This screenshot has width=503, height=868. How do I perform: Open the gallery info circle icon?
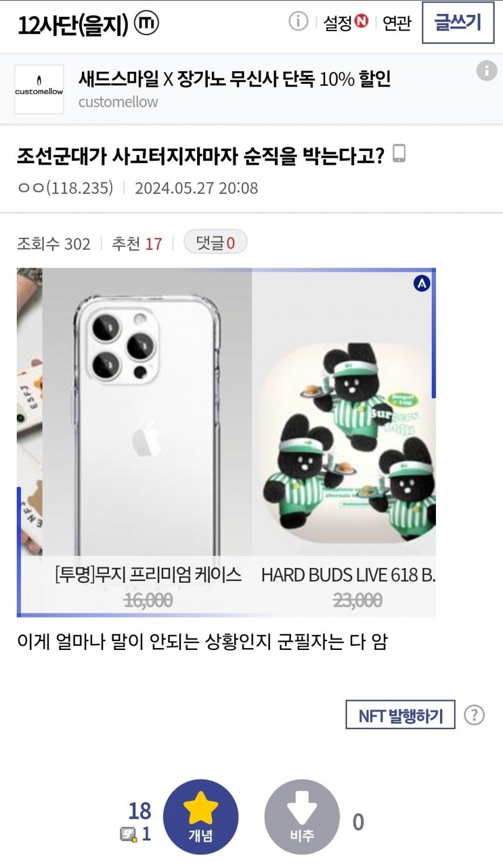(298, 22)
